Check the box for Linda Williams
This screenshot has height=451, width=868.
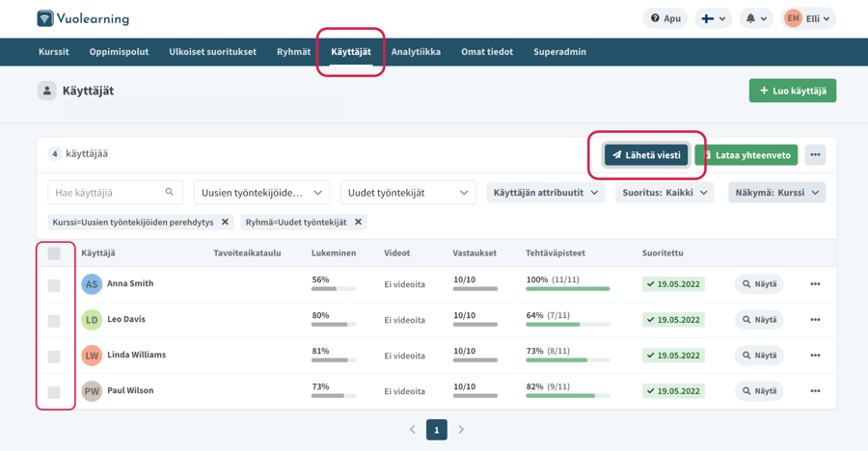point(54,357)
